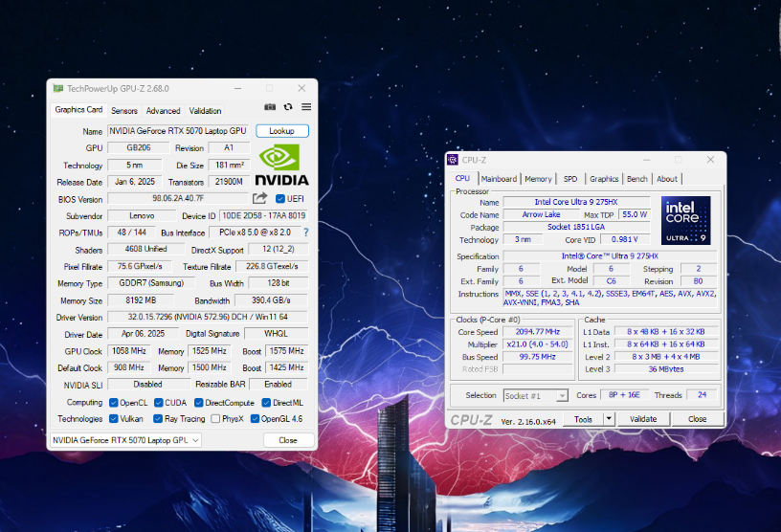Select the Graphics Card tab

tap(78, 110)
